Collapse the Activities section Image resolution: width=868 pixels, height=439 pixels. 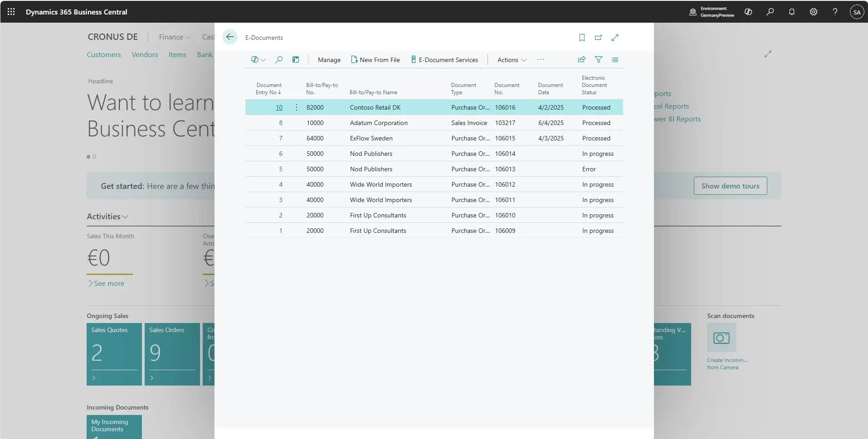pos(125,217)
